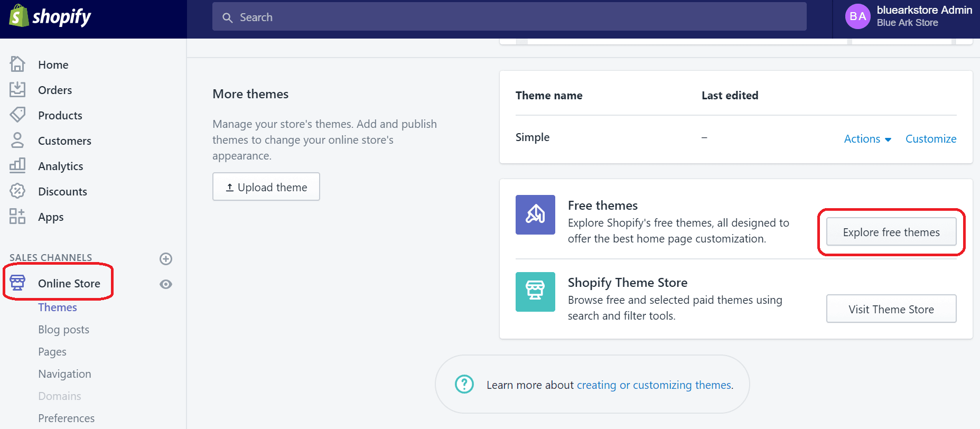980x429 pixels.
Task: Open Domains under Online Store
Action: click(60, 396)
